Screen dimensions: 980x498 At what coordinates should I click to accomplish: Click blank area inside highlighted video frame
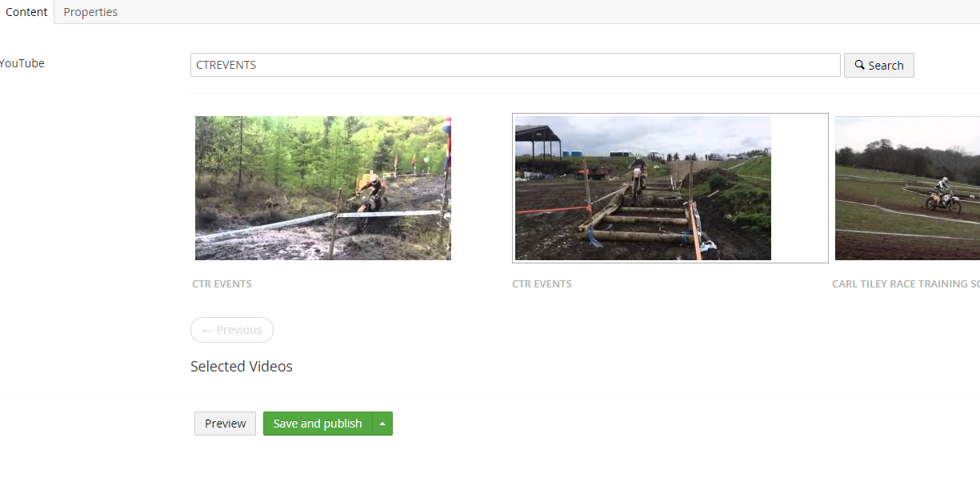click(x=799, y=188)
